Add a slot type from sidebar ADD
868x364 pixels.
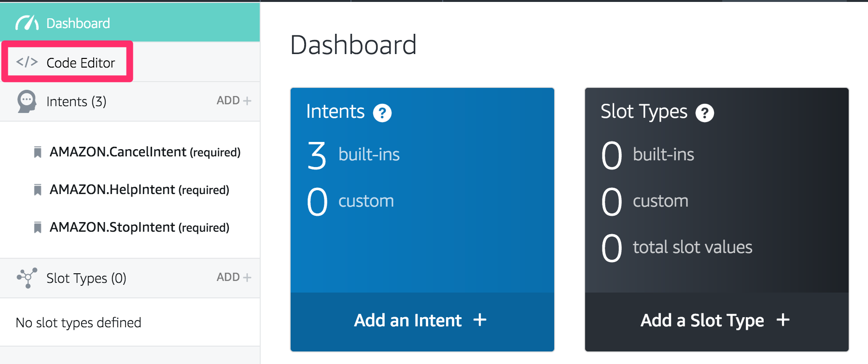pos(234,278)
